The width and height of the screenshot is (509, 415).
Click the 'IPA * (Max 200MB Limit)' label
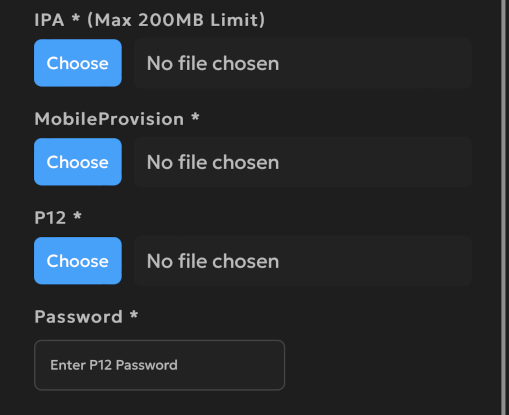(150, 20)
